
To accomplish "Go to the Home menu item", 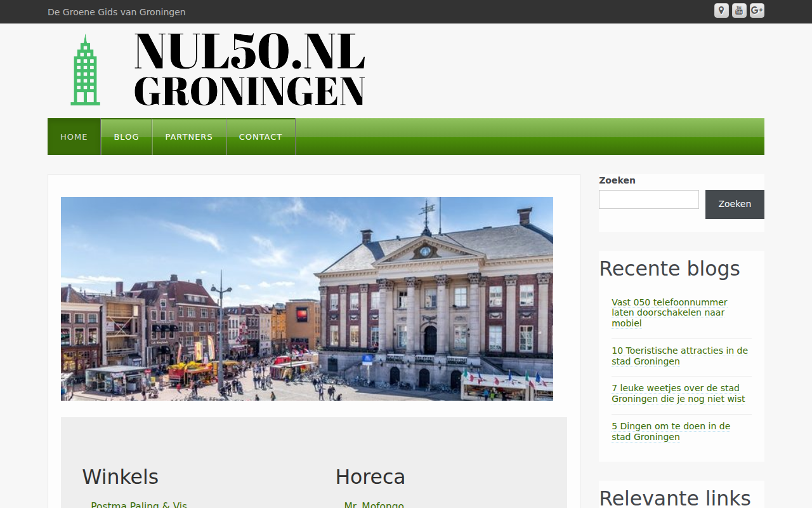I will coord(74,137).
